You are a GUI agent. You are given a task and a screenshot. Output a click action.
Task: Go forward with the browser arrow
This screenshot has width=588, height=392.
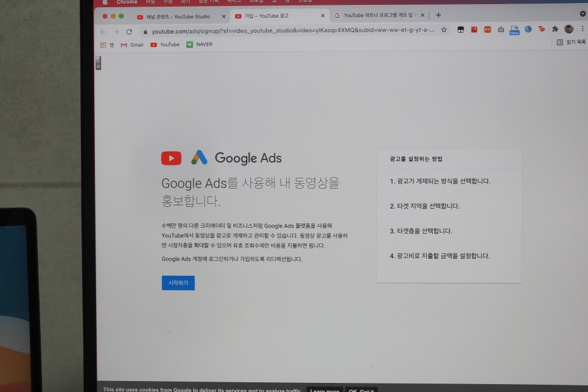[x=116, y=32]
